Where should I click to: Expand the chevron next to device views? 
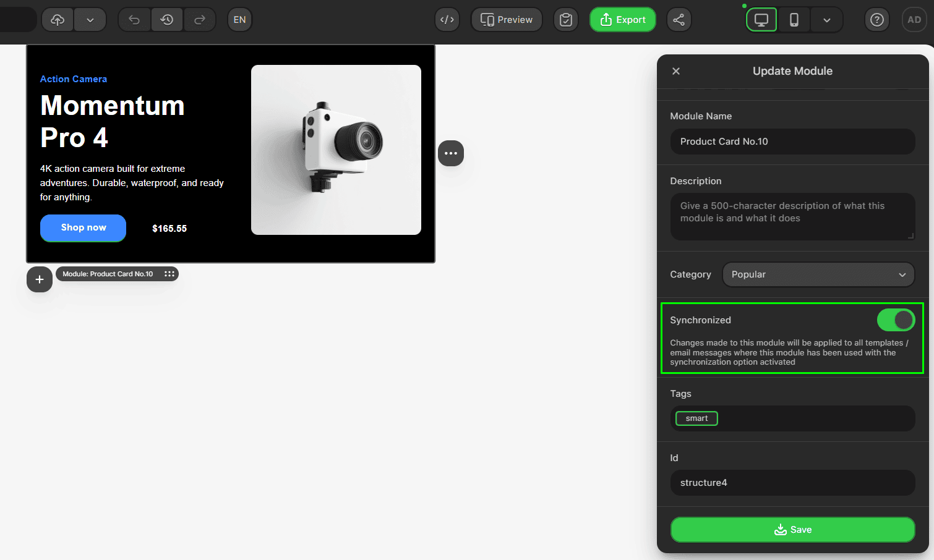826,19
